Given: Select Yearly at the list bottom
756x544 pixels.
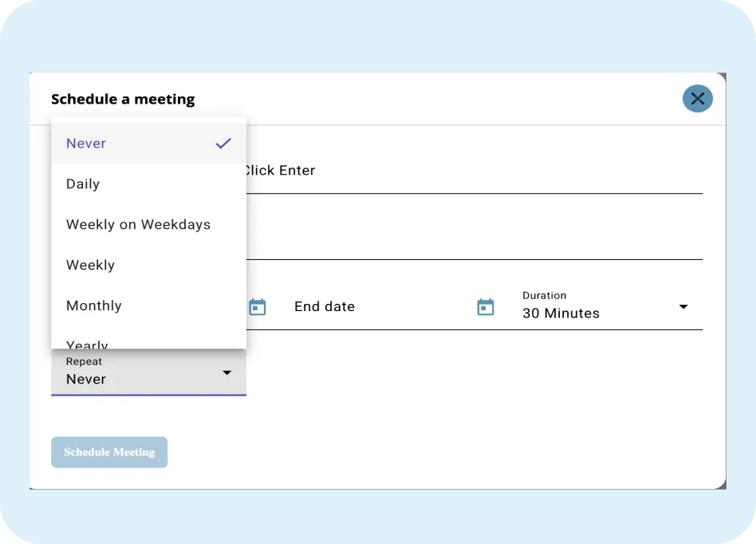Looking at the screenshot, I should pyautogui.click(x=88, y=343).
